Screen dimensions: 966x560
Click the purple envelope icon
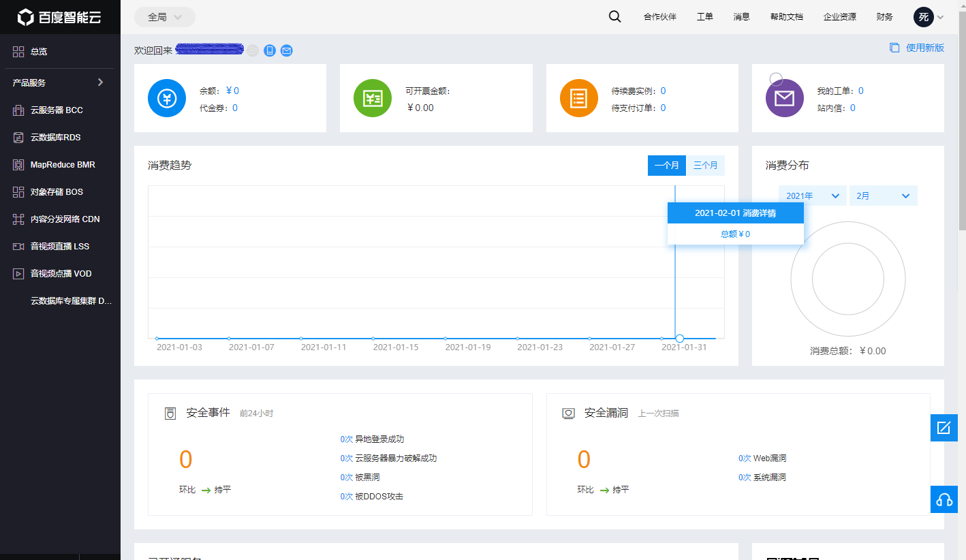785,98
